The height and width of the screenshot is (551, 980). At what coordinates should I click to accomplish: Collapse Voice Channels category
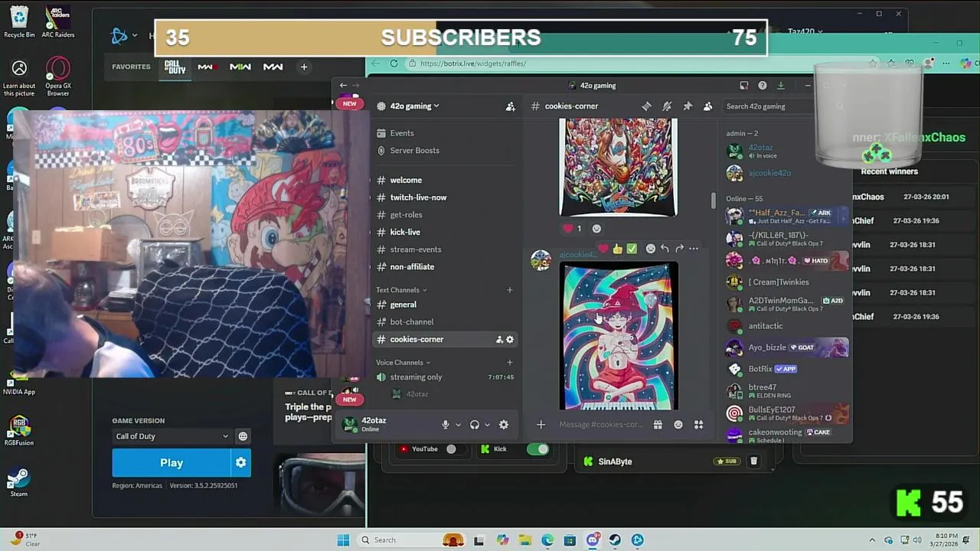pos(403,363)
